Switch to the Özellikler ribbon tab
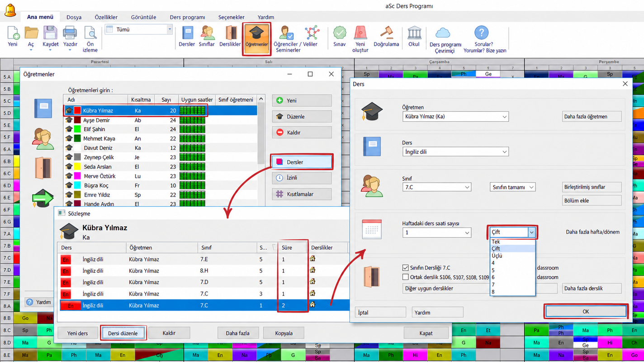644x362 pixels. pos(106,17)
